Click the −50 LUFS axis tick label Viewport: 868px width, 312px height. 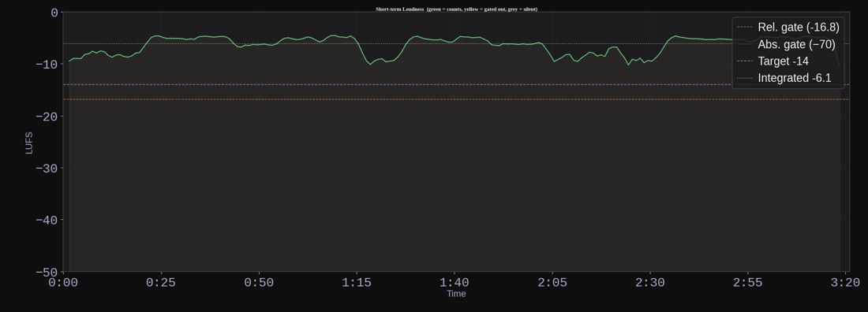[x=47, y=272]
